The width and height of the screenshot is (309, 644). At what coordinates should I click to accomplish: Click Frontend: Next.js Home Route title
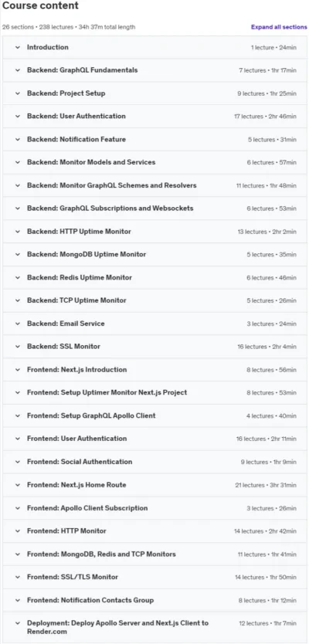tap(76, 485)
